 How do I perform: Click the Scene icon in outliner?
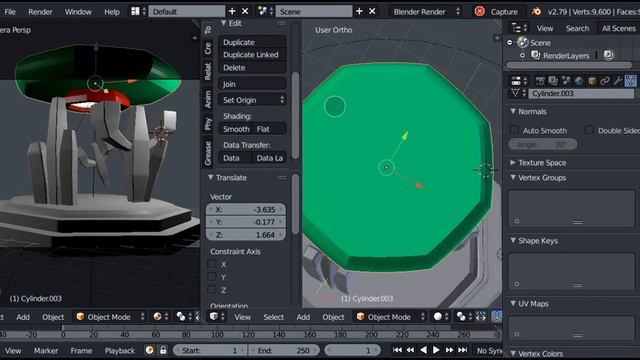click(523, 42)
